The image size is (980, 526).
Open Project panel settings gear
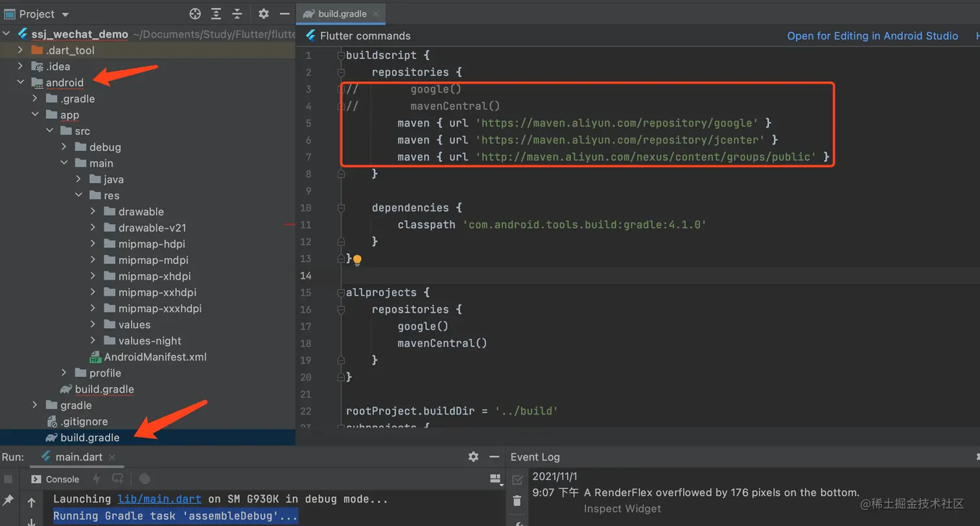pyautogui.click(x=263, y=14)
